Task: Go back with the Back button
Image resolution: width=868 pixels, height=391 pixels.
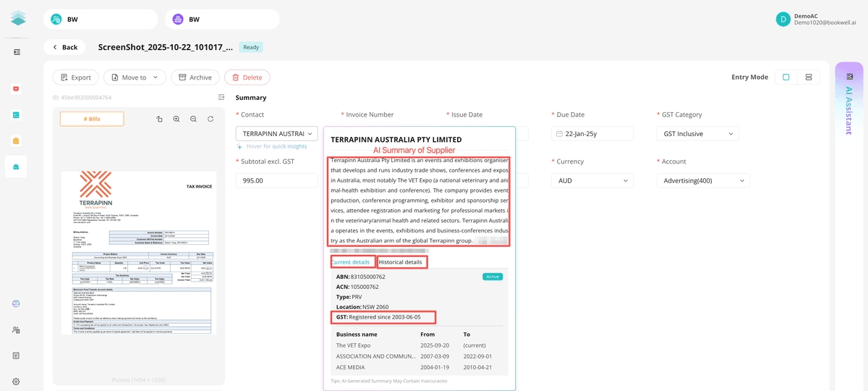Action: 64,47
